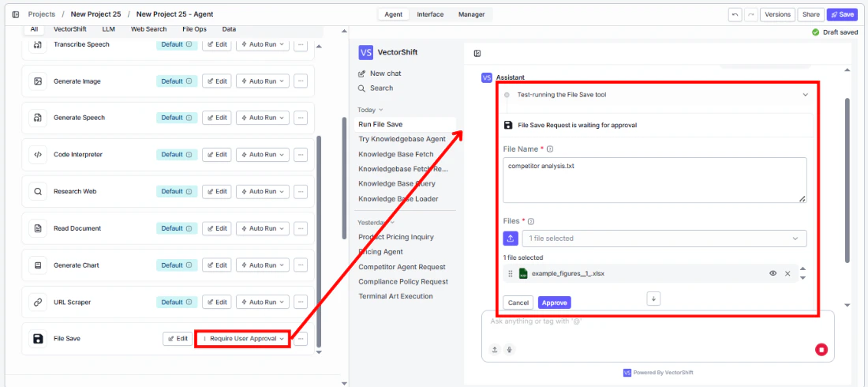Open more options for Generate Image
The width and height of the screenshot is (868, 387).
tap(301, 81)
